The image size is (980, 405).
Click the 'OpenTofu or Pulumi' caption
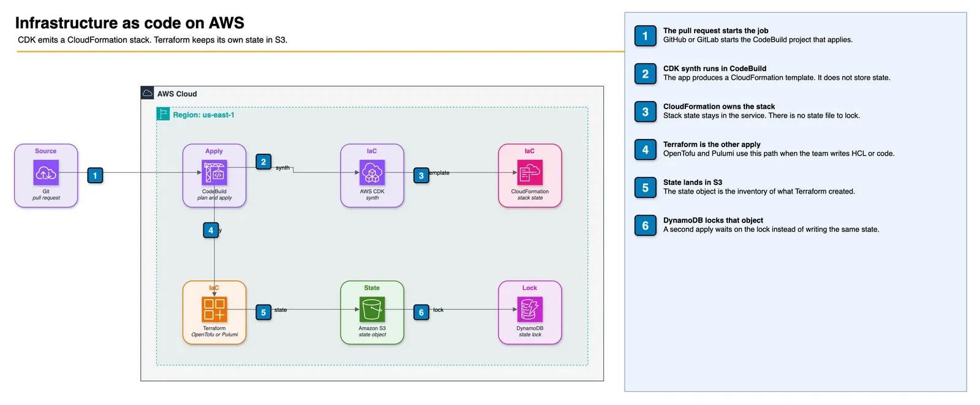[x=214, y=335]
